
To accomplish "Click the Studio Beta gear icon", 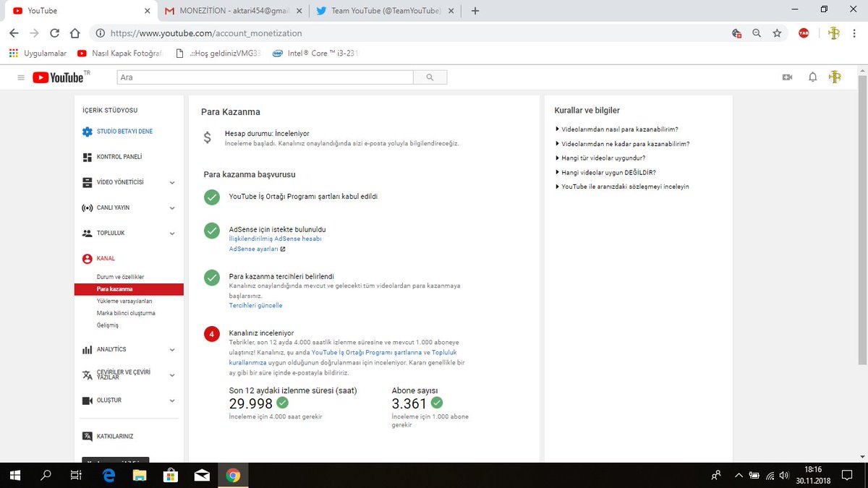I will point(88,132).
